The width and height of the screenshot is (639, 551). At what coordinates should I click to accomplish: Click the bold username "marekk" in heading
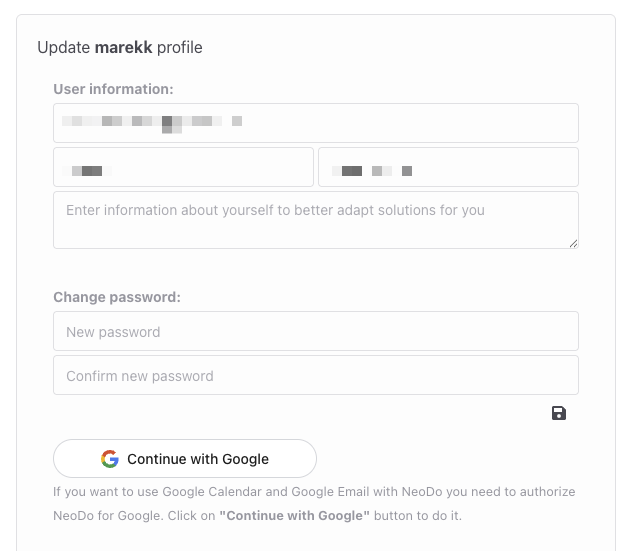(x=124, y=47)
